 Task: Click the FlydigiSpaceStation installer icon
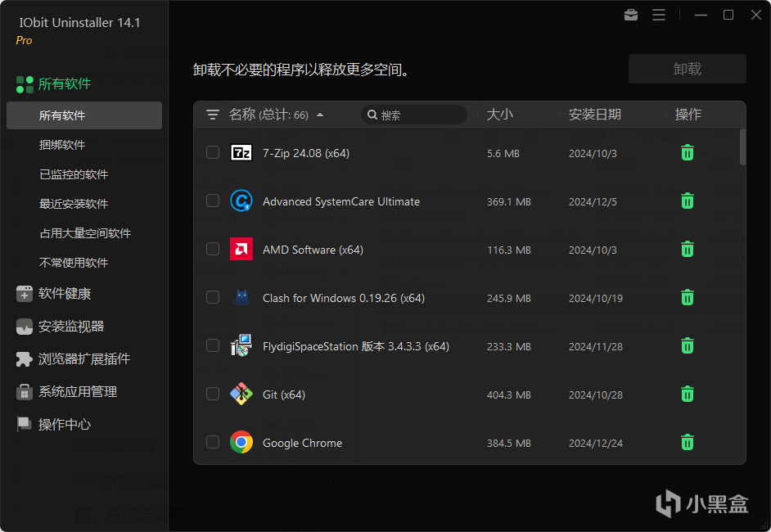click(241, 345)
